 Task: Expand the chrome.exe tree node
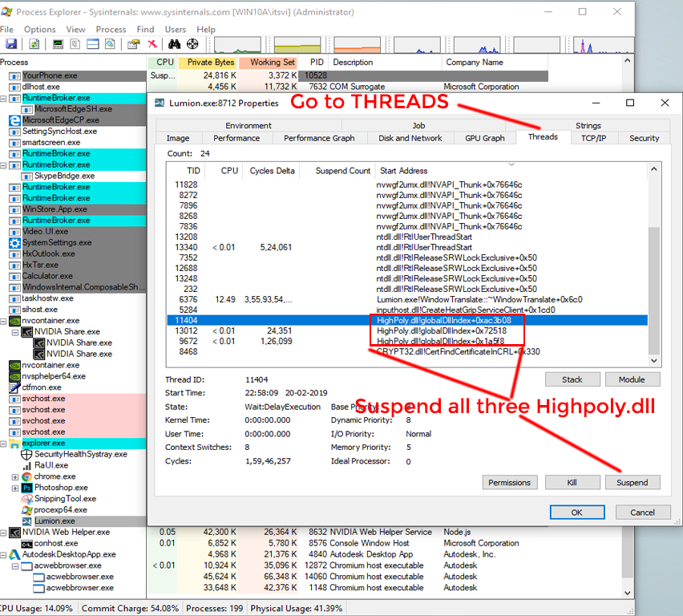[14, 477]
